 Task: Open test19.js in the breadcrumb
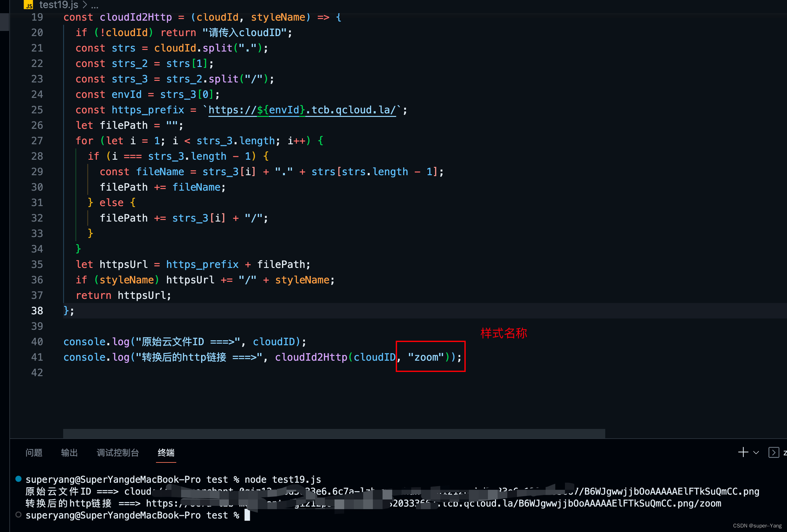tap(59, 5)
